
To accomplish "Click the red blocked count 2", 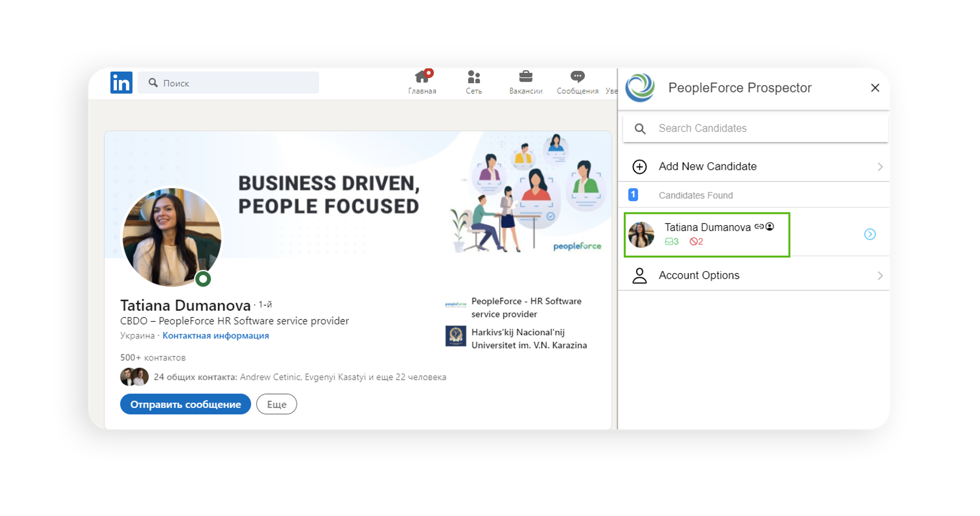I will (x=696, y=241).
